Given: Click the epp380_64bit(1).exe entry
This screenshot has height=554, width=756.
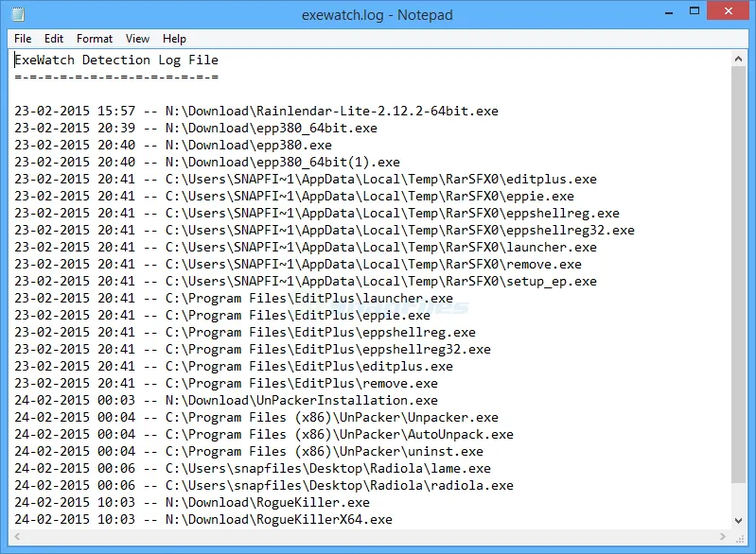Looking at the screenshot, I should pyautogui.click(x=207, y=163).
